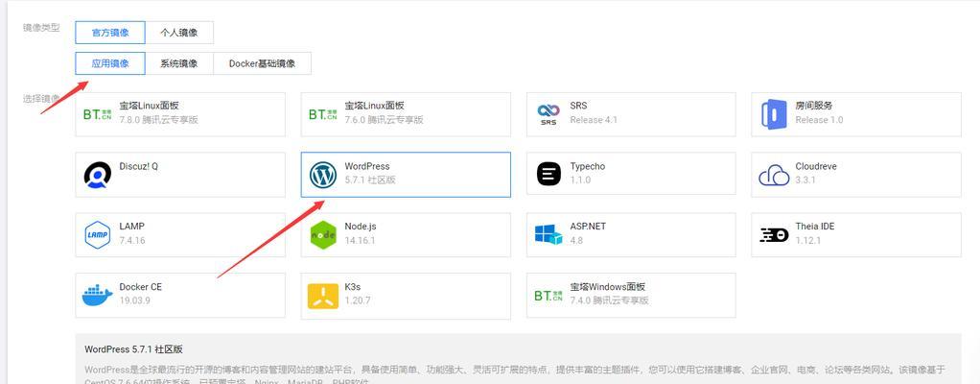This screenshot has width=980, height=384.
Task: Click the Cloudreve cloud icon
Action: point(774,175)
